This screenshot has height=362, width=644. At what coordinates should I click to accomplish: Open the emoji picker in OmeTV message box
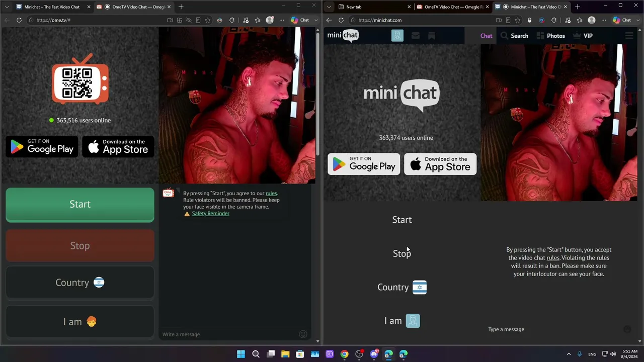(303, 334)
